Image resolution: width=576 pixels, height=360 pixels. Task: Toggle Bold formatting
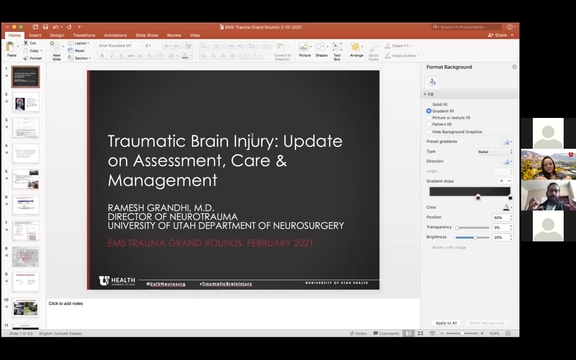tap(102, 56)
